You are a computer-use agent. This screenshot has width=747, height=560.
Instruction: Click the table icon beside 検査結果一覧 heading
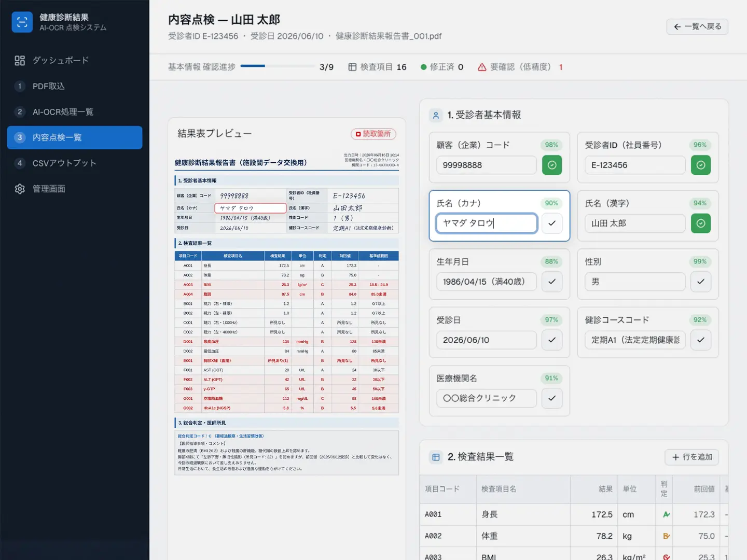pyautogui.click(x=436, y=457)
